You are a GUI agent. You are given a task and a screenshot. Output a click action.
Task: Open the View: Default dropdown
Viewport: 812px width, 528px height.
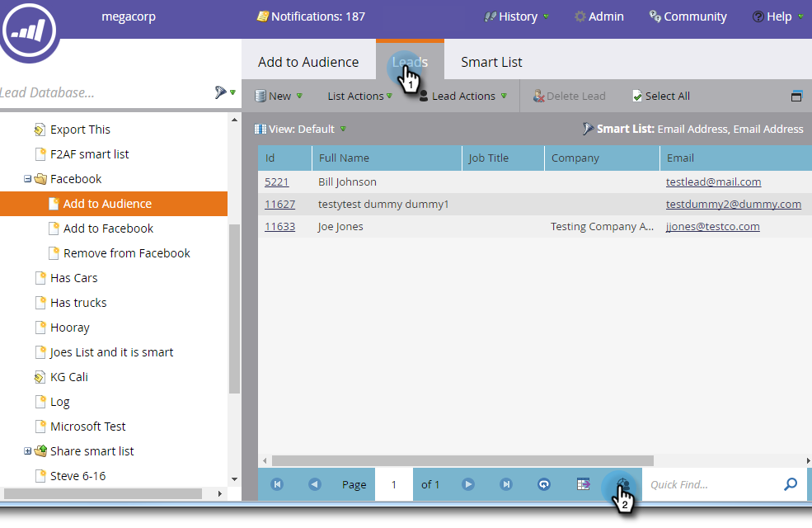[300, 129]
